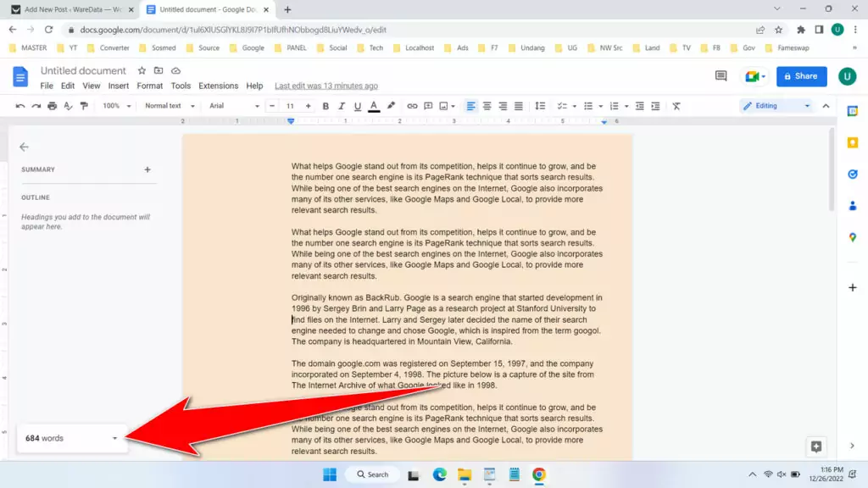The width and height of the screenshot is (868, 488).
Task: Insert a checklist
Action: tap(562, 106)
